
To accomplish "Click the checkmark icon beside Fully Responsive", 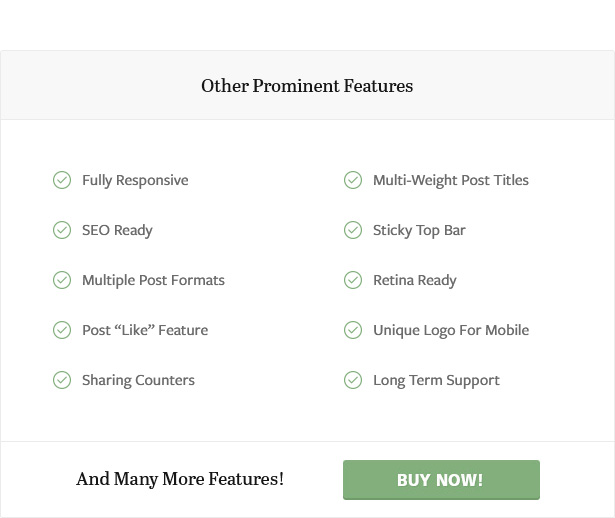I will point(62,180).
